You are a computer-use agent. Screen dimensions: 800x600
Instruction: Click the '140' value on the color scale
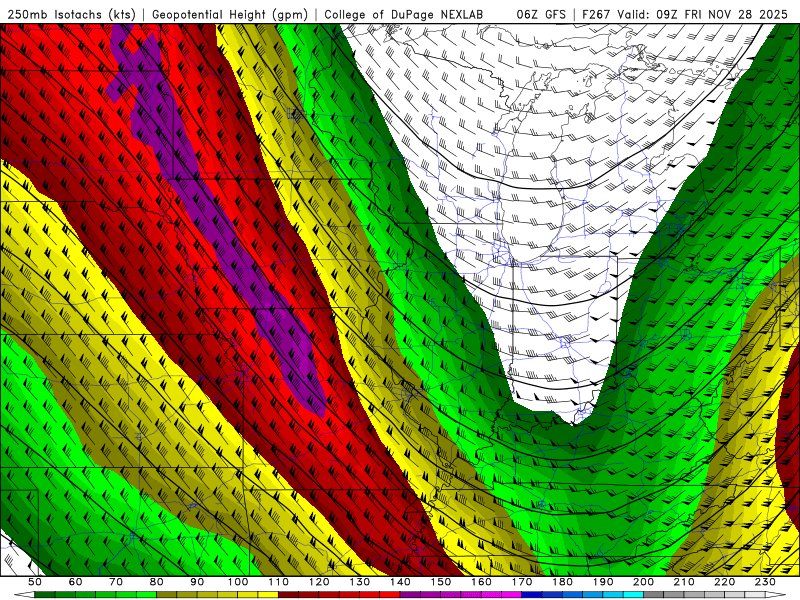point(401,582)
